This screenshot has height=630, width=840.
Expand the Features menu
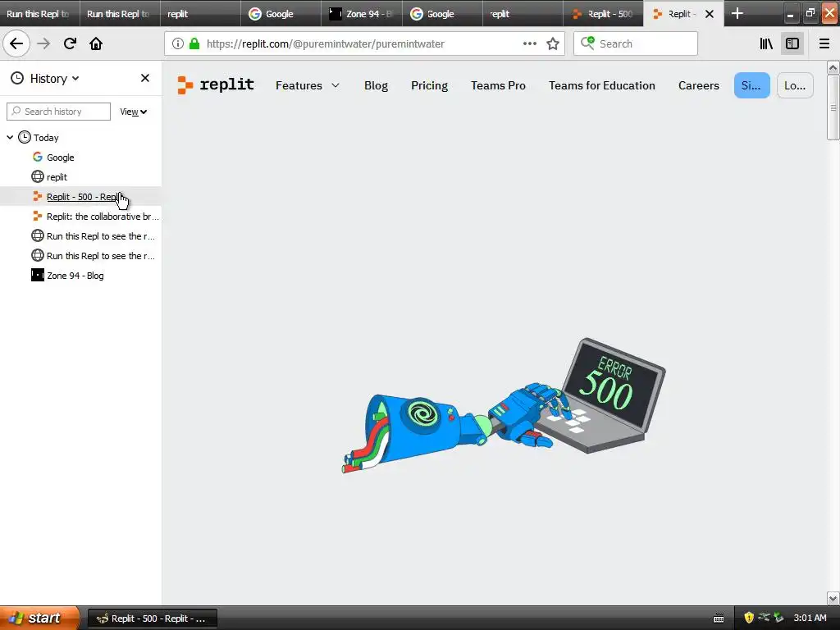[x=308, y=85]
